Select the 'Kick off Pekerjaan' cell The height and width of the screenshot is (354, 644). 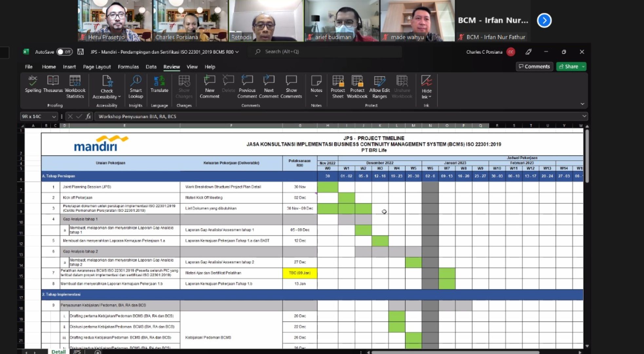click(x=120, y=198)
